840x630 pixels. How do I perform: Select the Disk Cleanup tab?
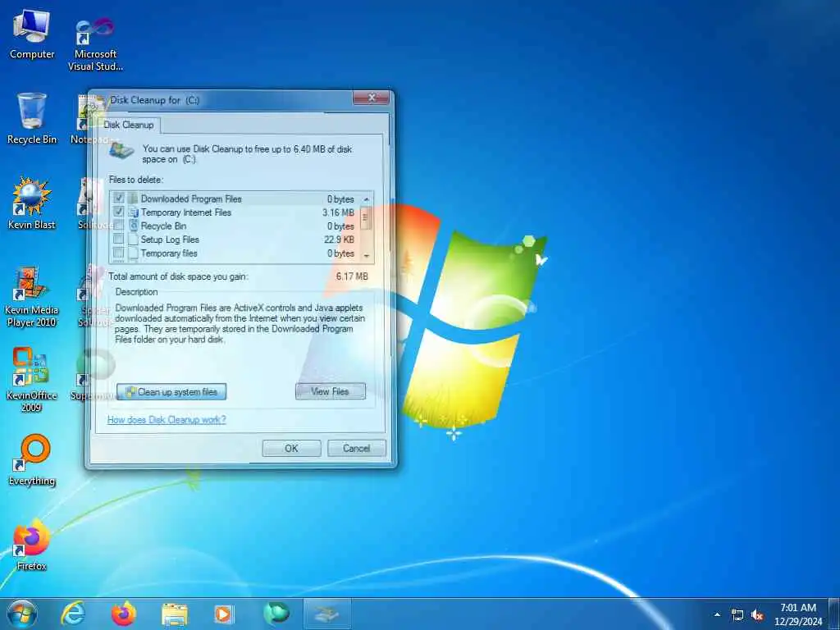pos(129,125)
